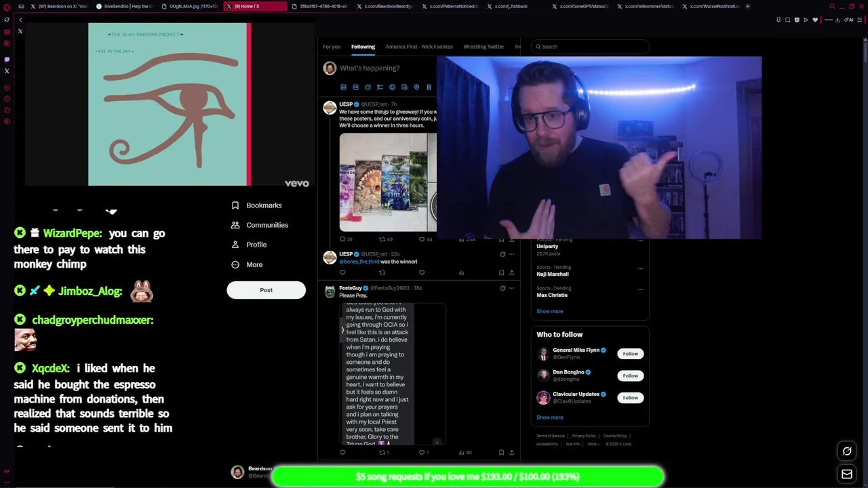This screenshot has height=488, width=868.
Task: Click the Grok enhance icon in composer
Action: pos(368,87)
